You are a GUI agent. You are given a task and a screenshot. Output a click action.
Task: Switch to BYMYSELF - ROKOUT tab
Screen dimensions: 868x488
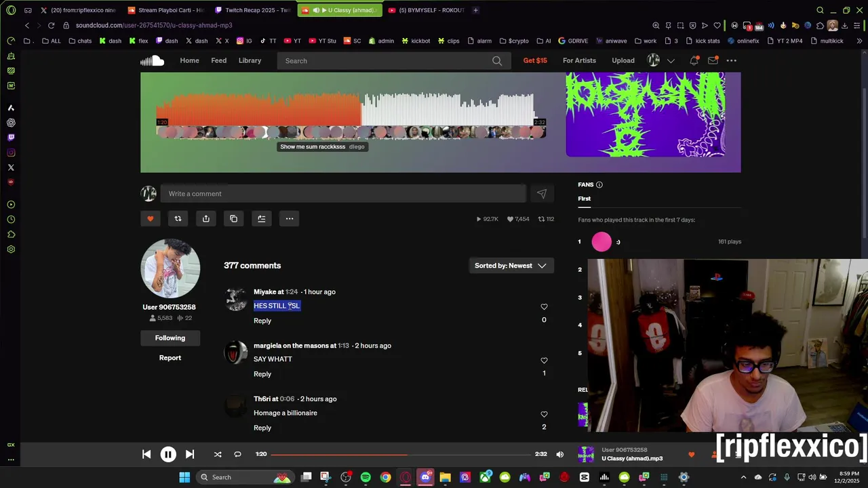(426, 10)
